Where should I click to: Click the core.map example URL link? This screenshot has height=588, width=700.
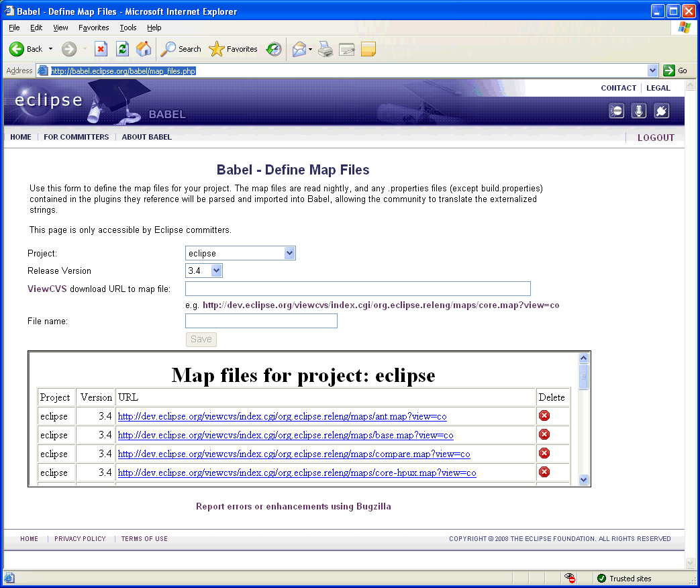(381, 305)
